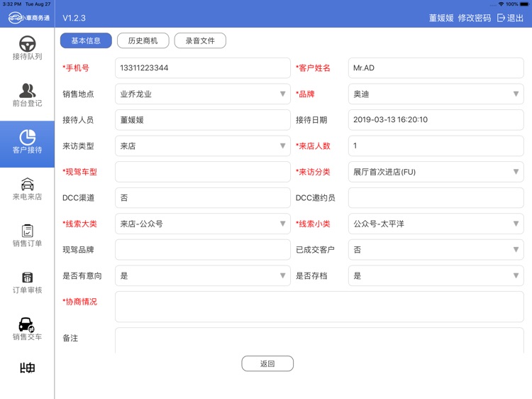Select the 客户接待 pie chart icon
The width and height of the screenshot is (532, 399).
click(x=27, y=137)
